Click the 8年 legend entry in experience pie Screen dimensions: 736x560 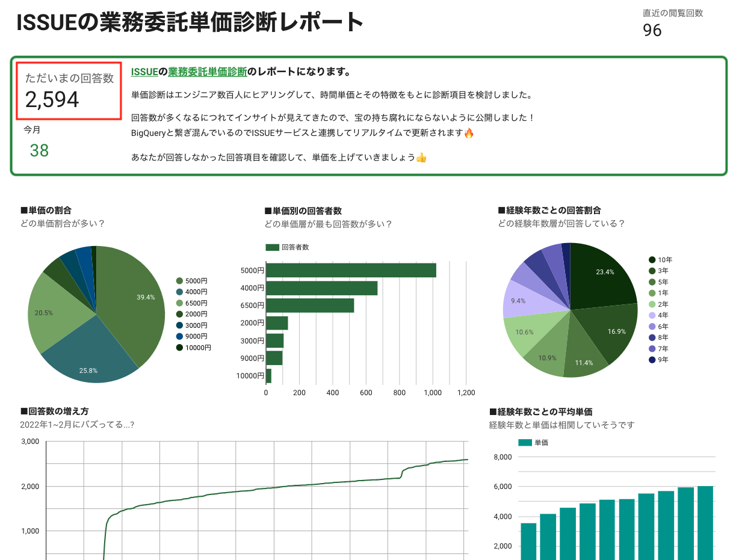click(658, 337)
